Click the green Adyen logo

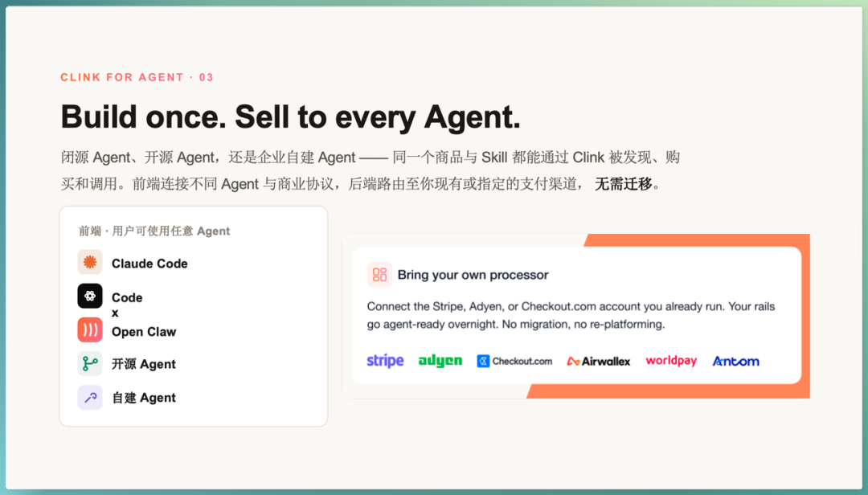click(440, 361)
